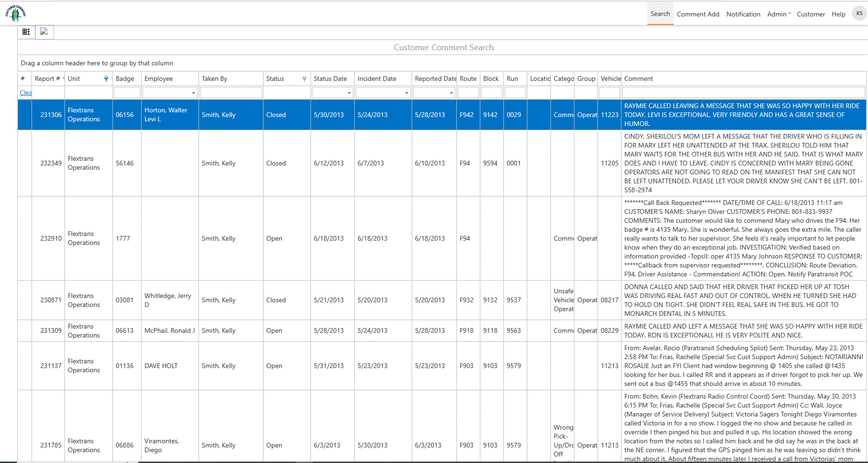The image size is (868, 463).
Task: Open the KS user avatar
Action: click(859, 14)
